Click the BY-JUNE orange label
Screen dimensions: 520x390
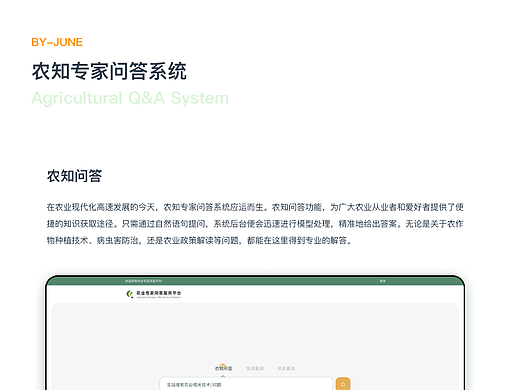(x=57, y=42)
